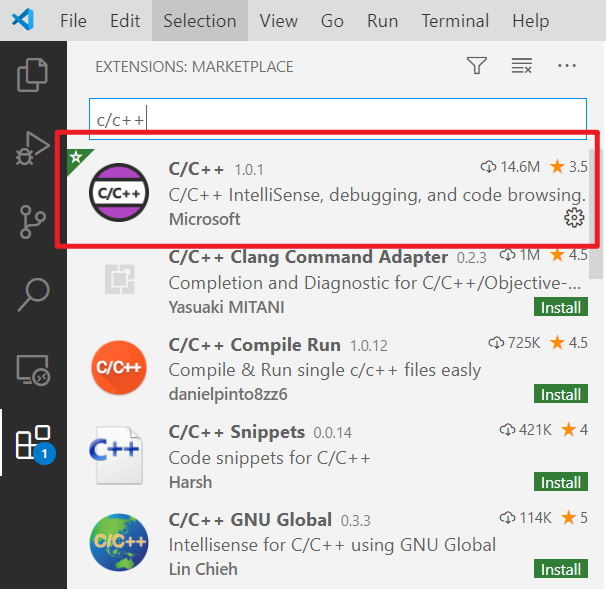
Task: Open the Selection menu
Action: (200, 20)
